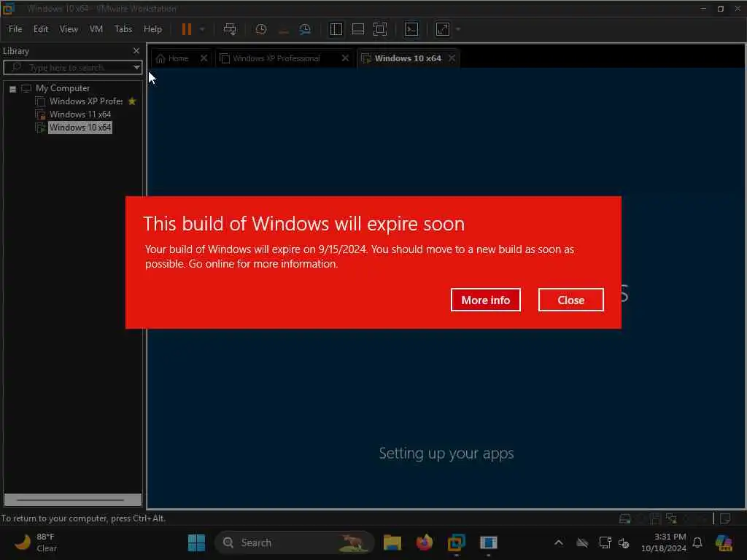The height and width of the screenshot is (560, 747).
Task: Open the VM menu
Action: (96, 29)
